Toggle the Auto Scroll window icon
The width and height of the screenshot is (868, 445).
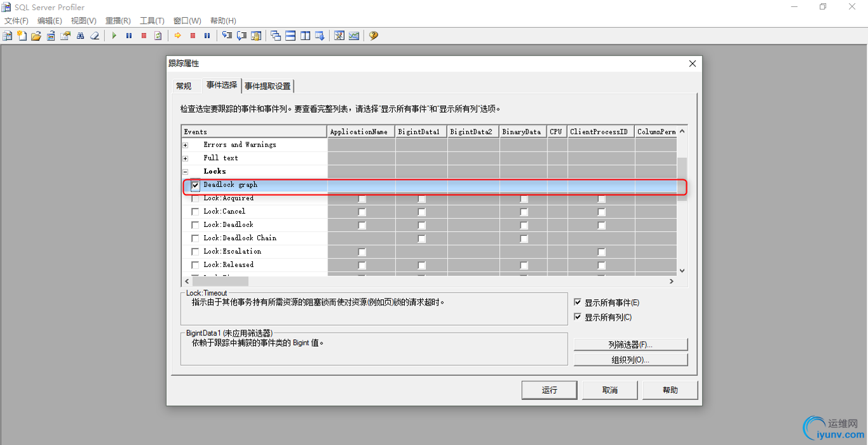[320, 35]
